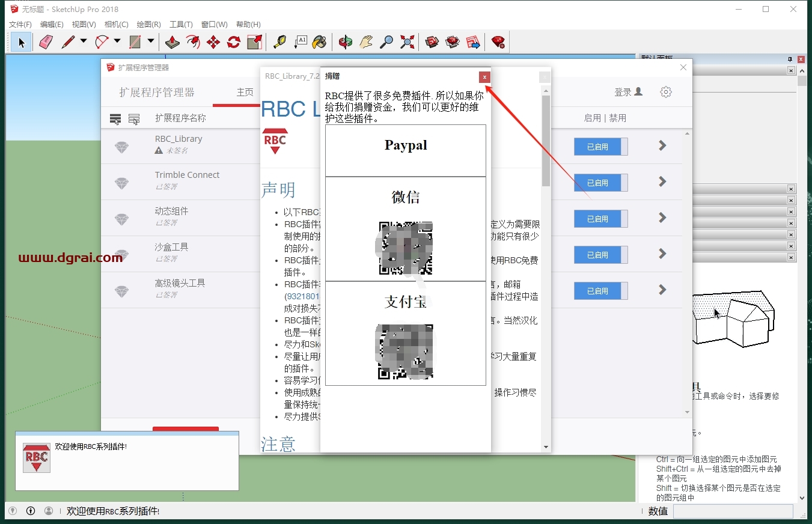This screenshot has height=524, width=812.
Task: Click first sort-list icon before 扩展程序名称
Action: click(115, 119)
